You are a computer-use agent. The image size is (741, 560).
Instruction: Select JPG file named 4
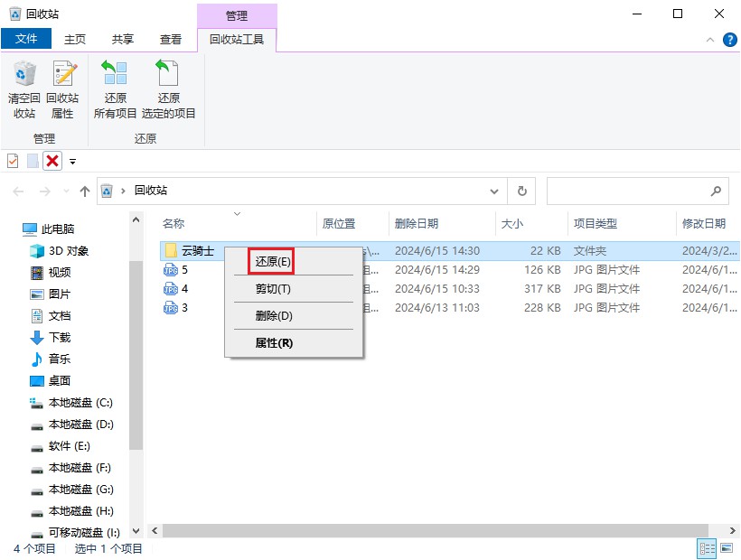(184, 288)
